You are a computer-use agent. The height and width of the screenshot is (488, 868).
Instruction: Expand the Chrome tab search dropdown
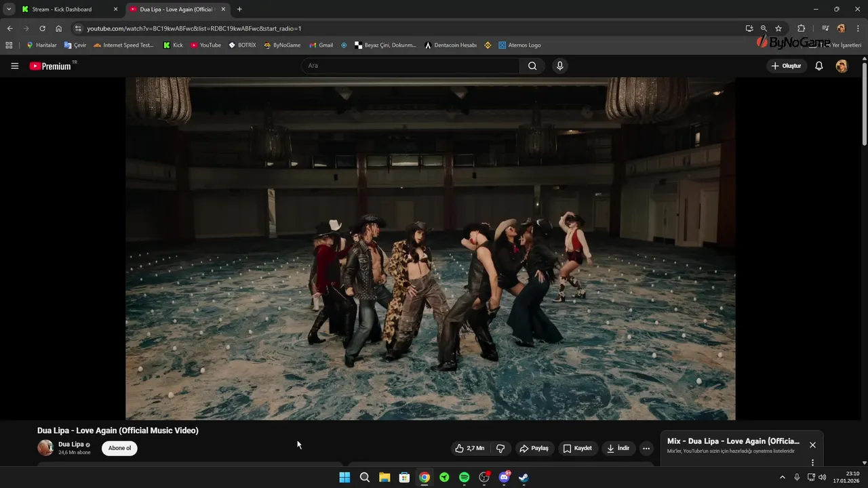pyautogui.click(x=9, y=9)
